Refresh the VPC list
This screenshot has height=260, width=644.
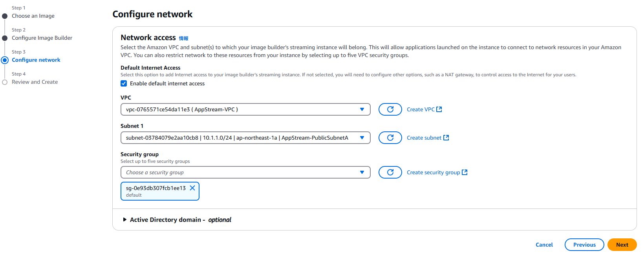click(x=390, y=109)
